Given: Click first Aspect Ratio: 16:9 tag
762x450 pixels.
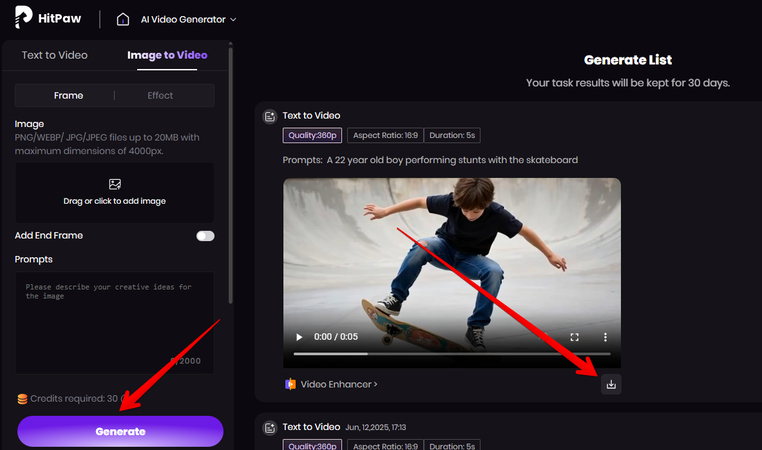Looking at the screenshot, I should [x=385, y=135].
